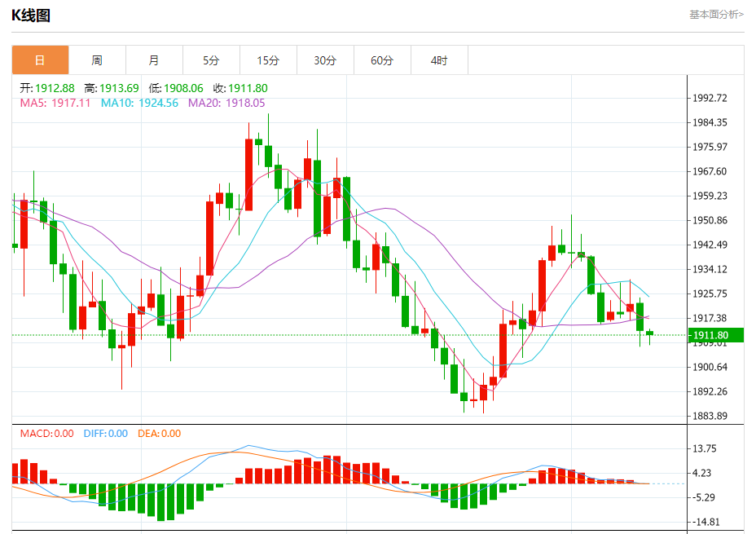The image size is (756, 534).
Task: Click the DIFF:0.00 indicator label
Action: tap(106, 434)
